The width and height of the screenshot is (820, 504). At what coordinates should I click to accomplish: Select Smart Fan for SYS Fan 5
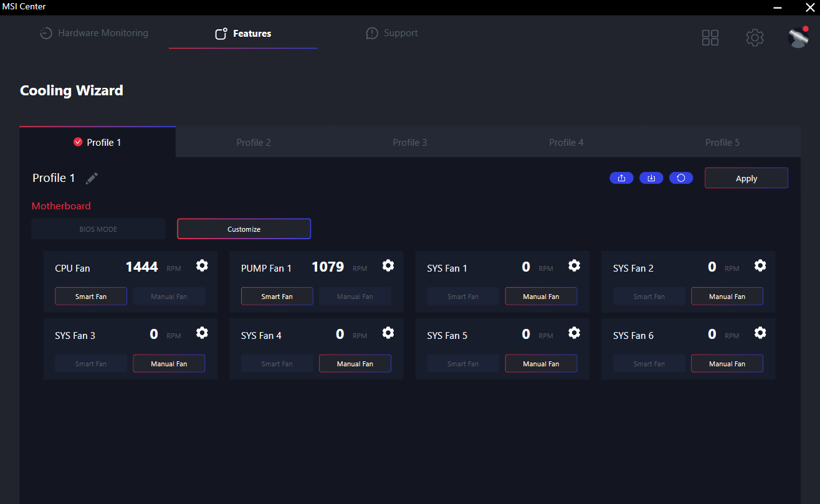463,364
